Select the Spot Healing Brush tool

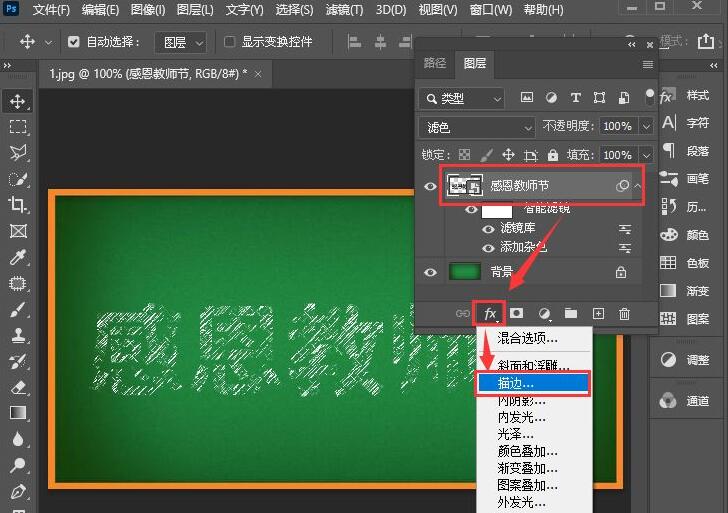pyautogui.click(x=18, y=283)
